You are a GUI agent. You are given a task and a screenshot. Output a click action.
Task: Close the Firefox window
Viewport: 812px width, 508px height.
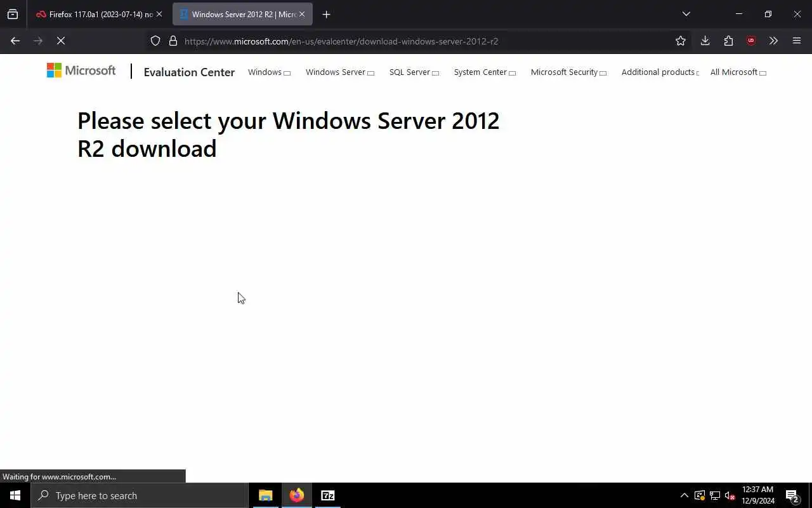point(797,14)
